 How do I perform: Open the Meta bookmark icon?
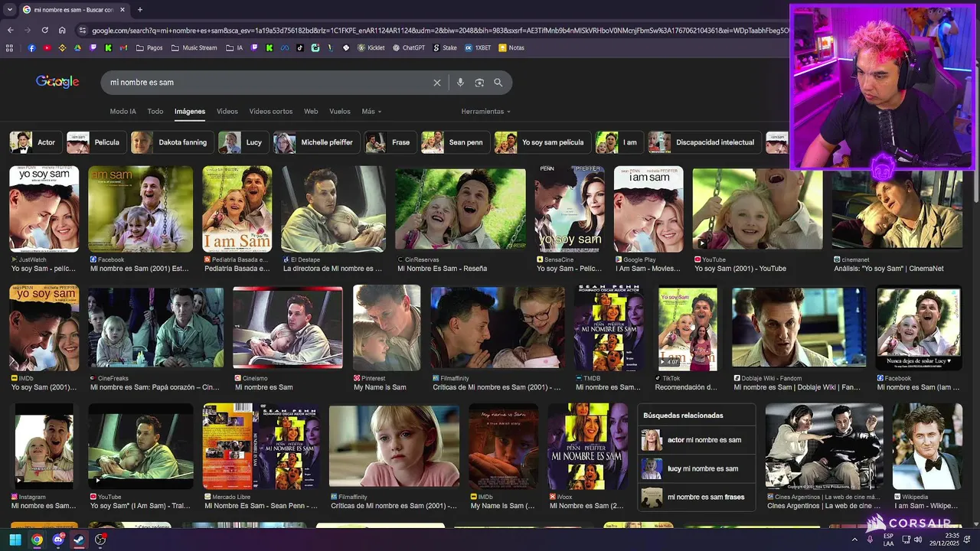pyautogui.click(x=285, y=47)
